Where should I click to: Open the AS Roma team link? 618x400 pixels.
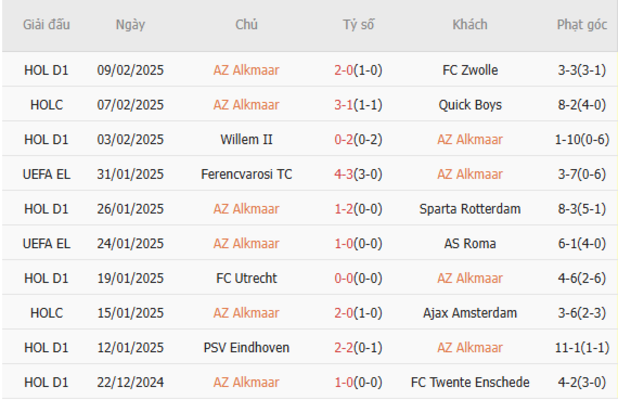pos(469,243)
